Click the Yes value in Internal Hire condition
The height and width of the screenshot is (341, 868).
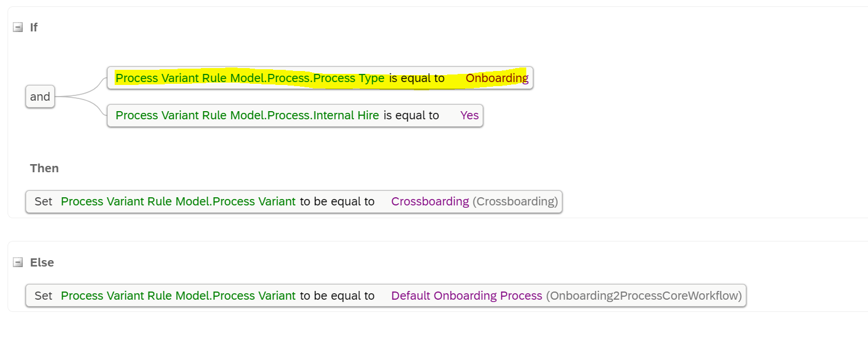pyautogui.click(x=469, y=115)
